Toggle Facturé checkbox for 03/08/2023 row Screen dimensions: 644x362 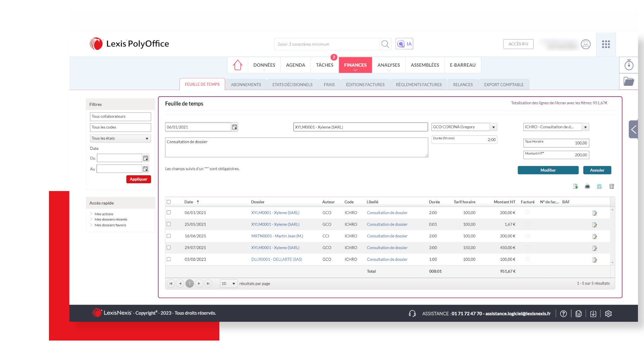pyautogui.click(x=528, y=259)
